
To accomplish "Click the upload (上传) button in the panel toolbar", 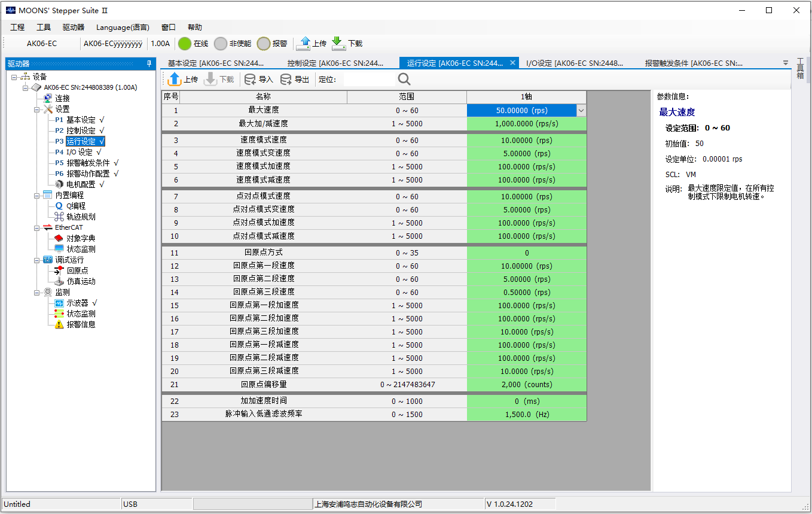I will coord(183,79).
